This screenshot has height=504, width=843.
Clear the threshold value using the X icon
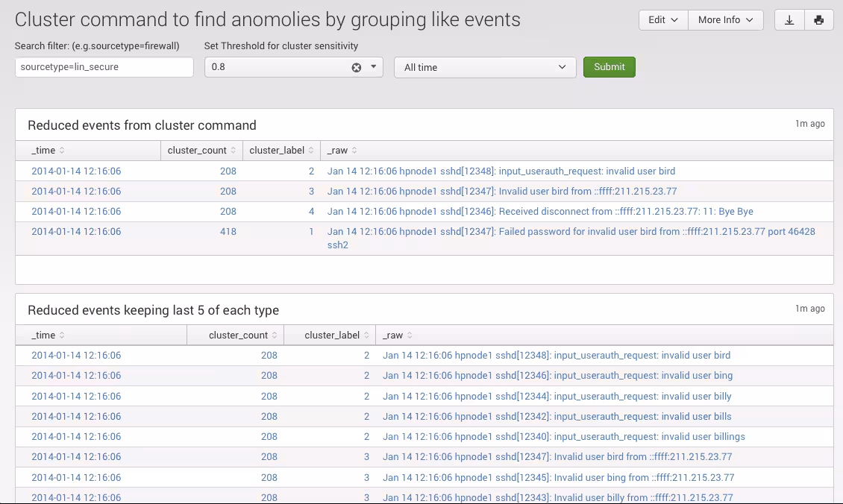(356, 67)
